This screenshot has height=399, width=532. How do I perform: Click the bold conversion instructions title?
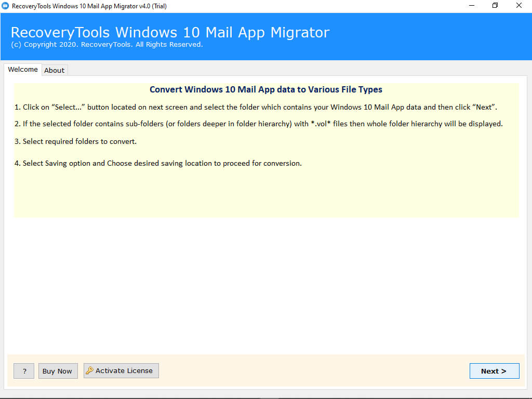266,89
